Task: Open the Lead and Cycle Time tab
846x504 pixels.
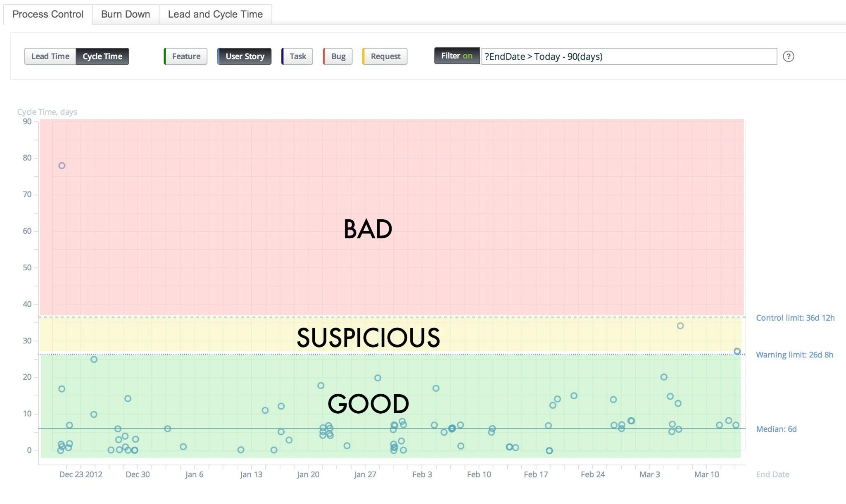Action: [x=215, y=14]
